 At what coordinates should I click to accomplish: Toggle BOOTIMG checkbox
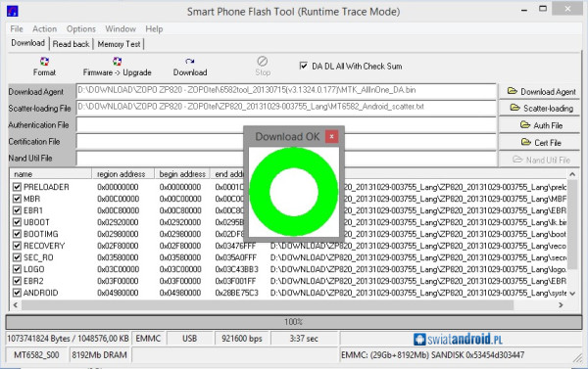[x=17, y=234]
